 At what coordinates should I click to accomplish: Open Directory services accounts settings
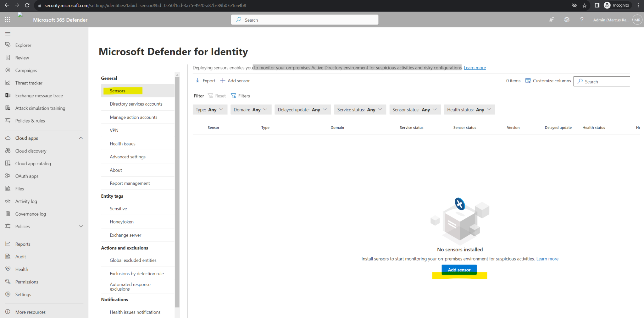(138, 104)
